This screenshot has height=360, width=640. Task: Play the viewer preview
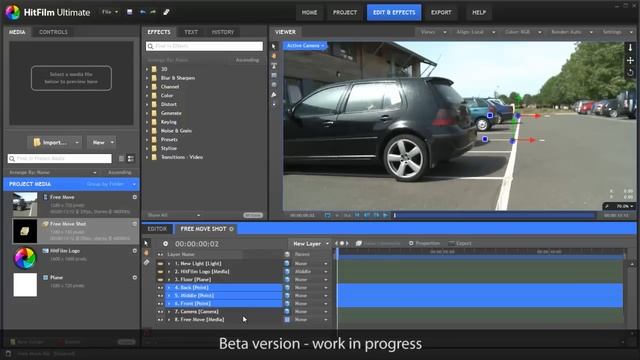tap(385, 215)
